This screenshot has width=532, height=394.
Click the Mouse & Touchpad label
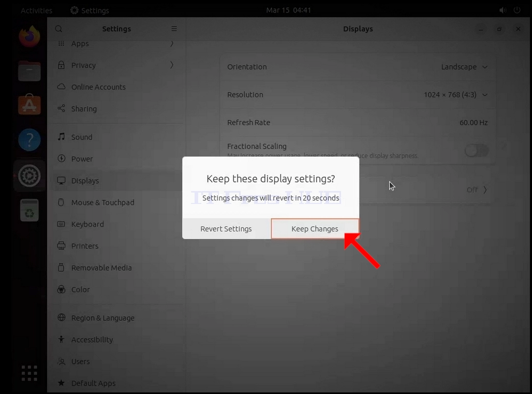pos(103,202)
